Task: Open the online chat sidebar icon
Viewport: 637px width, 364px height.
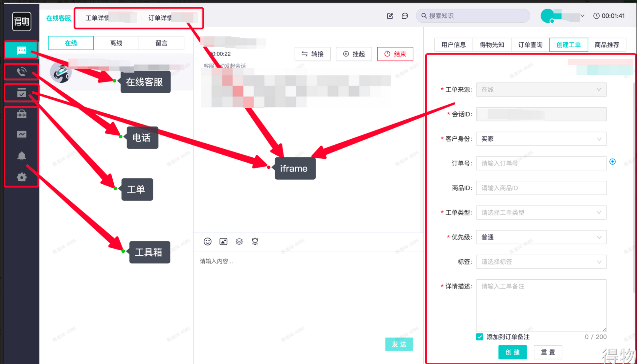Action: pyautogui.click(x=22, y=50)
